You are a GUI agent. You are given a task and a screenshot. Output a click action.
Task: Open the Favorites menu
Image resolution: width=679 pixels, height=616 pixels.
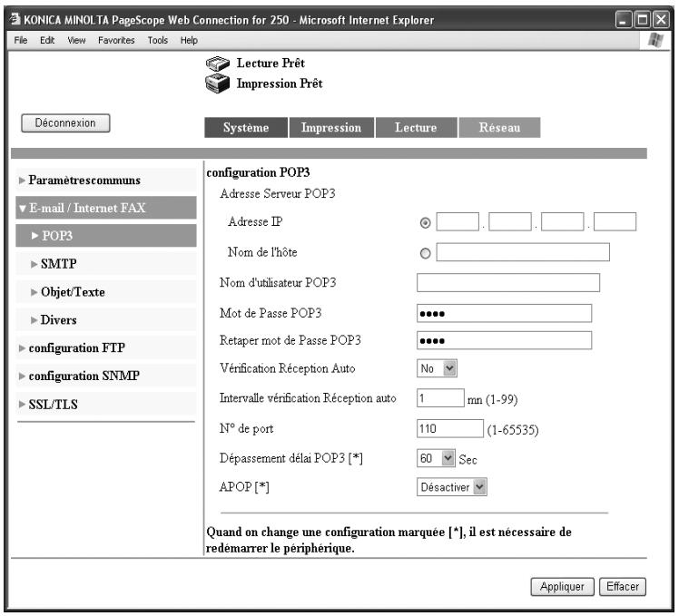tap(116, 40)
